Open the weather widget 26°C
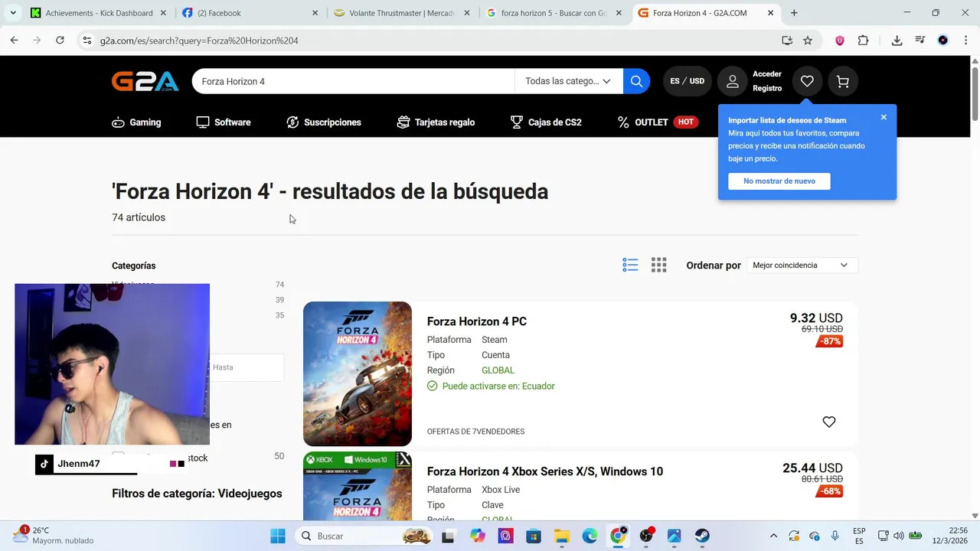 (54, 535)
